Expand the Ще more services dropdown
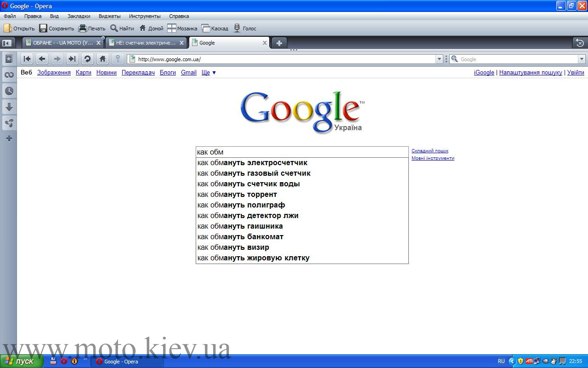 (209, 73)
